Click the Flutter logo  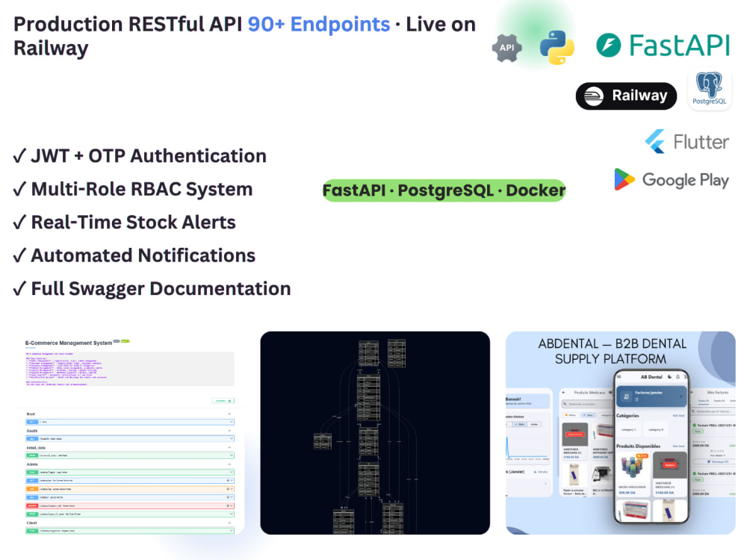(x=654, y=141)
